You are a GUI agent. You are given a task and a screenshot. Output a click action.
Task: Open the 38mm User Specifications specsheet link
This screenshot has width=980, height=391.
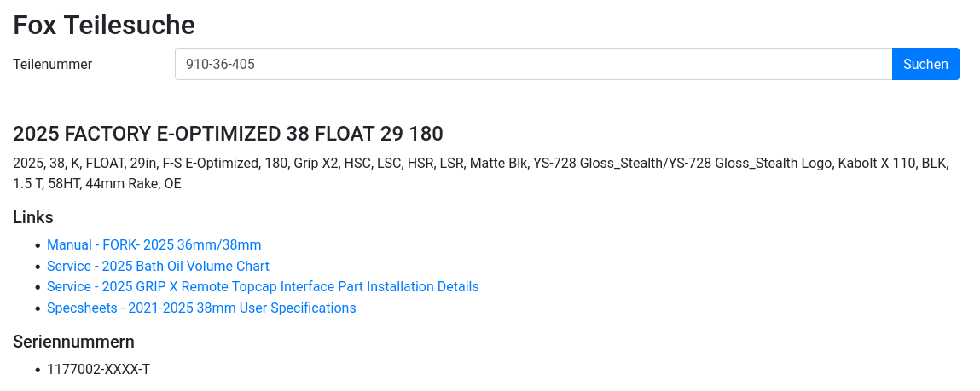(x=201, y=308)
